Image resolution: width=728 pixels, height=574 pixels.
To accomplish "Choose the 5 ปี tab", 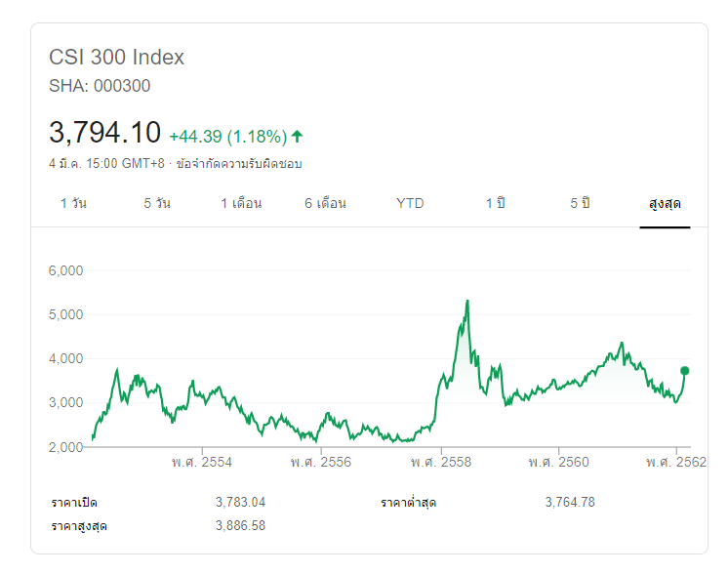I will 581,203.
